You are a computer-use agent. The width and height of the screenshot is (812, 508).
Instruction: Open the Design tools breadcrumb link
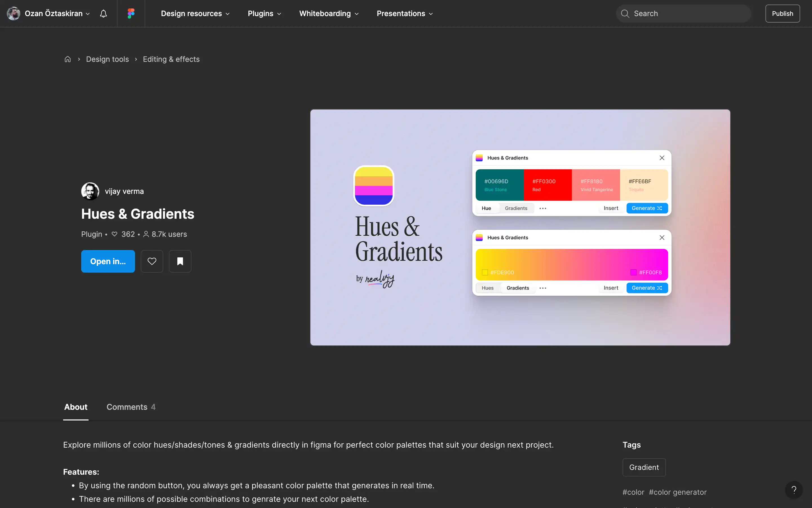tap(107, 59)
